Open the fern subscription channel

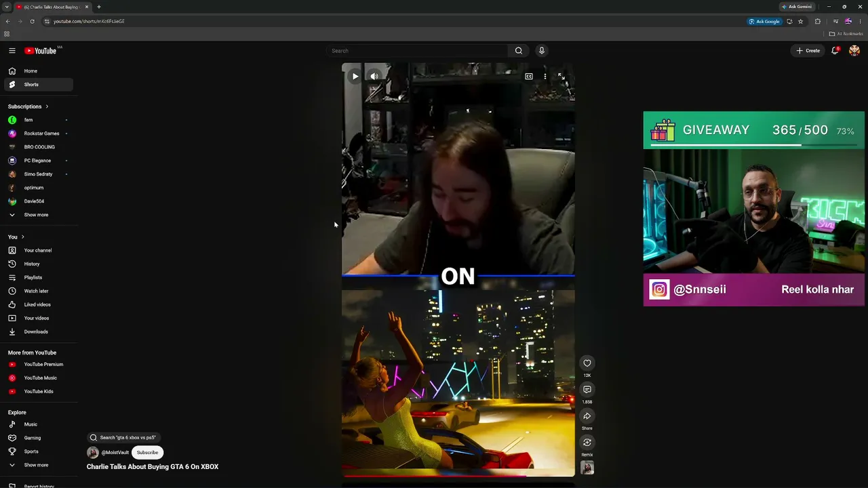tap(39, 120)
